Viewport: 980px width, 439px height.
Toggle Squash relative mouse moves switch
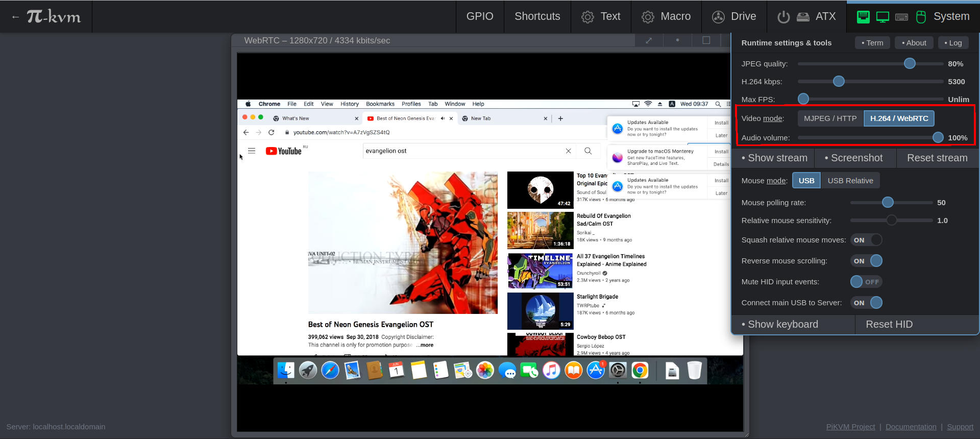867,240
